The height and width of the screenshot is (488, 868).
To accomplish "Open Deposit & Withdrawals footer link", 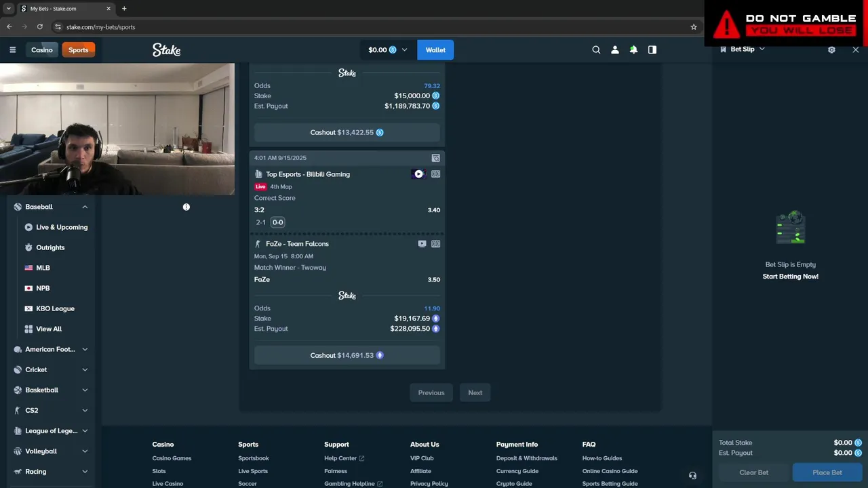I will pos(527,458).
